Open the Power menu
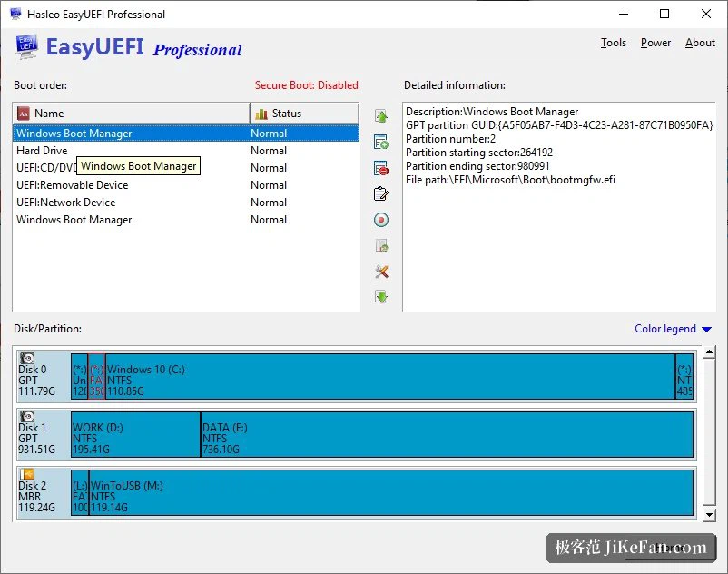 point(655,43)
